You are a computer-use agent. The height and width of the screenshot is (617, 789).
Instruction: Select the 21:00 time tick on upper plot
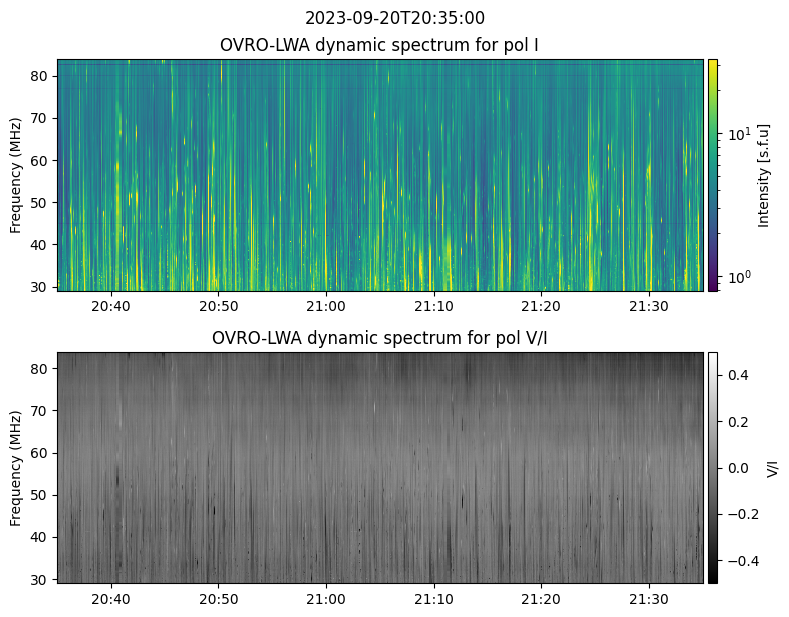coord(326,306)
